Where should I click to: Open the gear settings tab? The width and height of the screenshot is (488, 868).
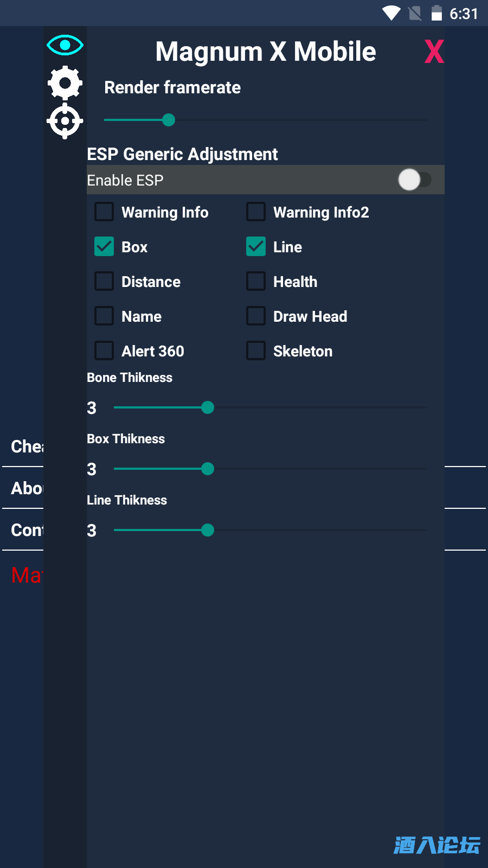pos(65,83)
